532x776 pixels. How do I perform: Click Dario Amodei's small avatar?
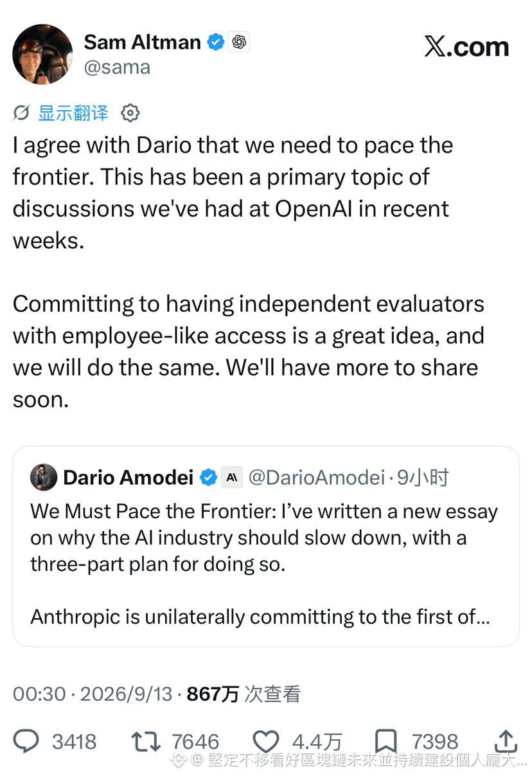pyautogui.click(x=44, y=477)
